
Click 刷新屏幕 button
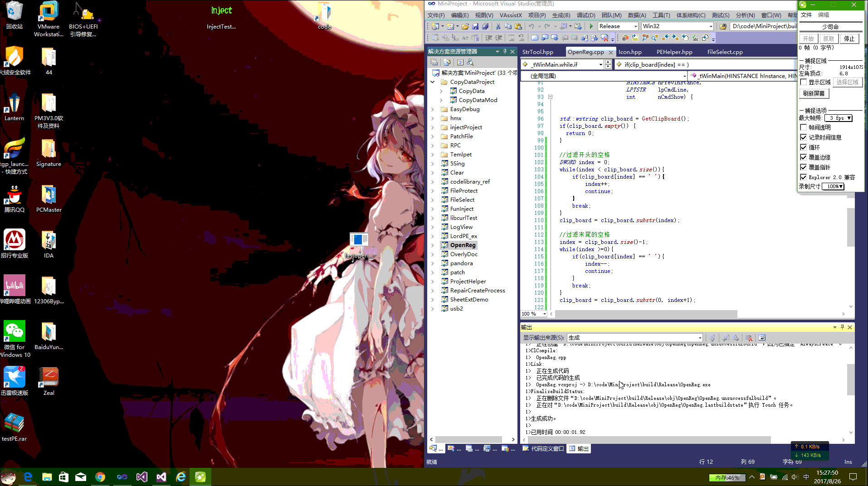coord(814,93)
